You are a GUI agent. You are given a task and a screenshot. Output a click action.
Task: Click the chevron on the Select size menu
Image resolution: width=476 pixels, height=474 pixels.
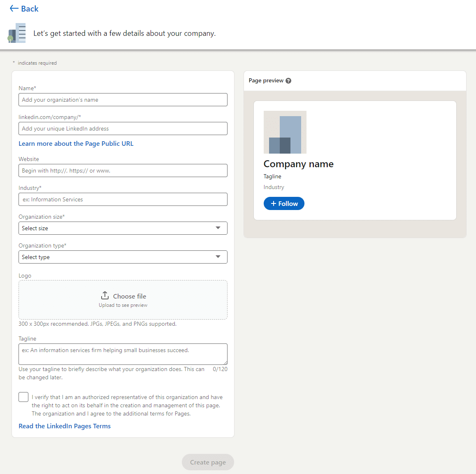point(218,228)
